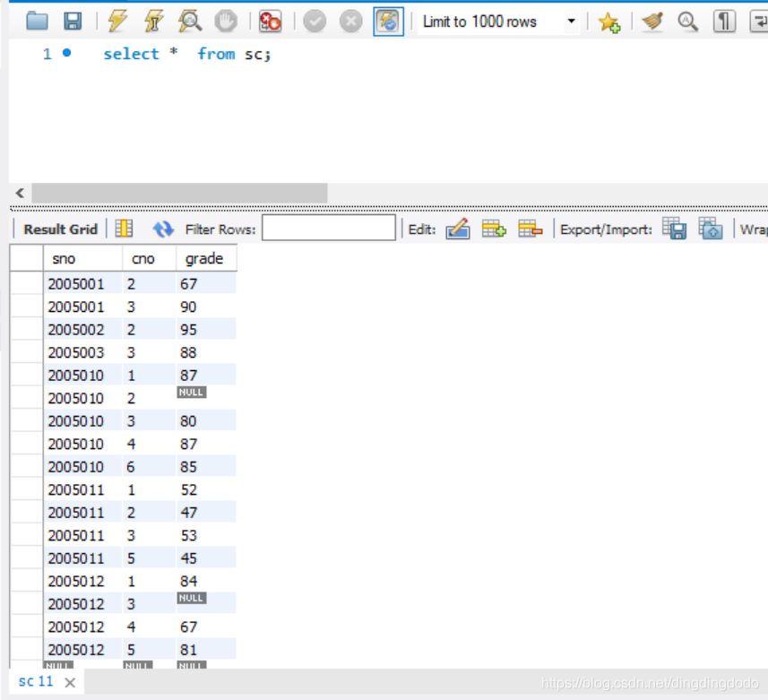This screenshot has height=700, width=768.
Task: Select grade cell 81
Action: [206, 650]
